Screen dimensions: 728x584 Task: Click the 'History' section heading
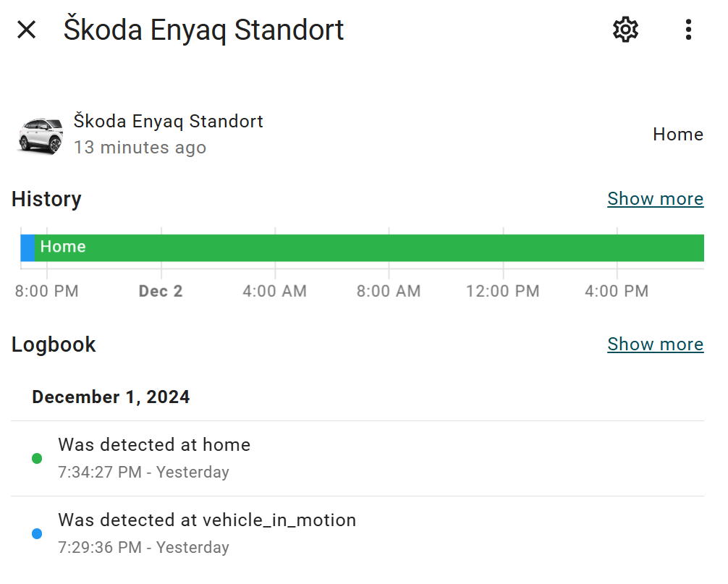tap(46, 199)
